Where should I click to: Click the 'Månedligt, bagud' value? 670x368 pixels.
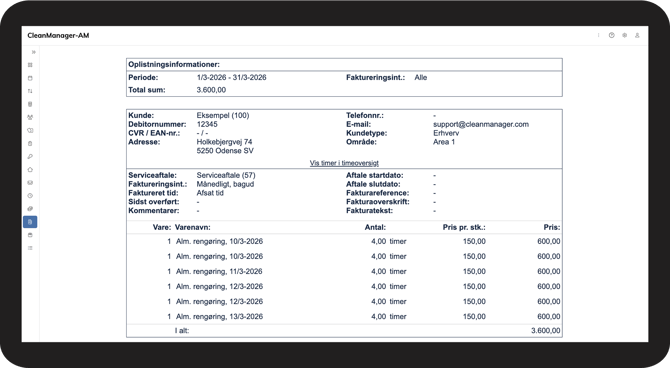coord(225,184)
